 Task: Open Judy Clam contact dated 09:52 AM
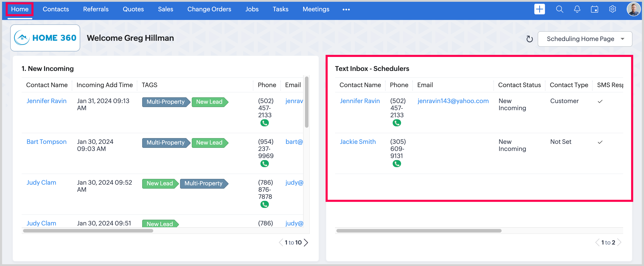[x=41, y=182]
